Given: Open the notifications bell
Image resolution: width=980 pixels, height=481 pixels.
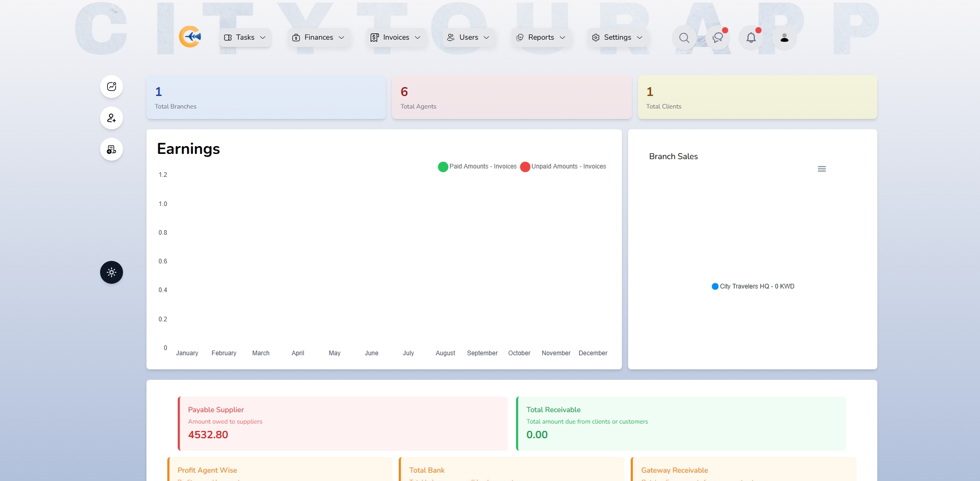Looking at the screenshot, I should pyautogui.click(x=751, y=38).
